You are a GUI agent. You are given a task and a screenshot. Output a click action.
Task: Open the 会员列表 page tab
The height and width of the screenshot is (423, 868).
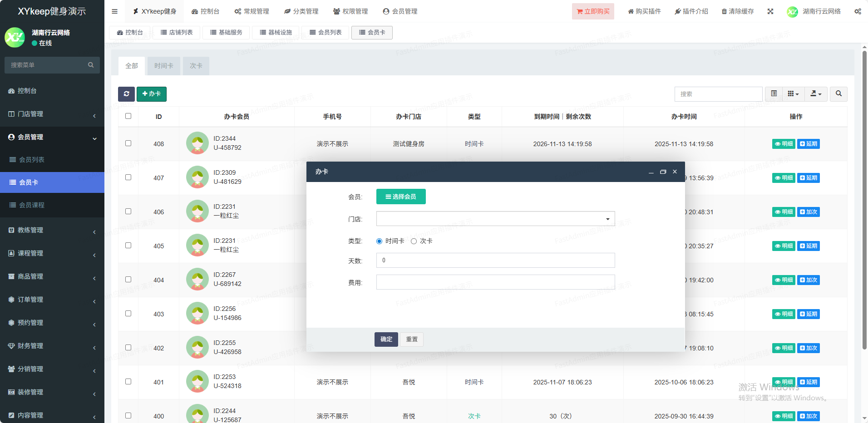(x=325, y=33)
